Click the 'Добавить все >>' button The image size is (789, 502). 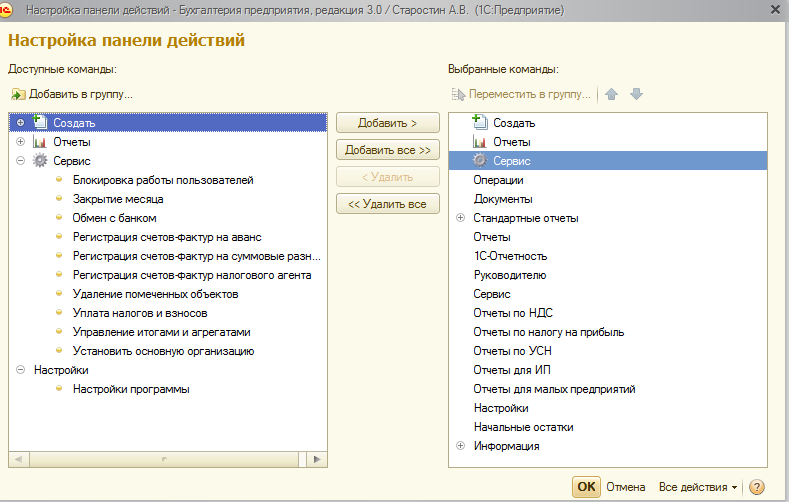[387, 150]
